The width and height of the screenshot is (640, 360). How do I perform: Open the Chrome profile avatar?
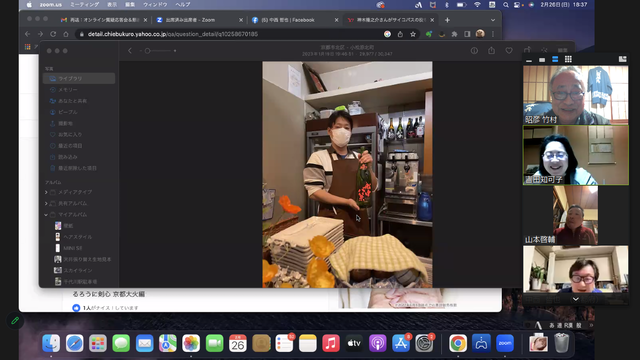point(480,34)
